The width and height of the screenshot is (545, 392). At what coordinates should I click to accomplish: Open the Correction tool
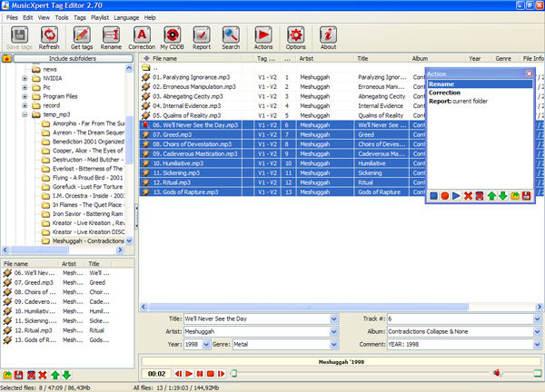pyautogui.click(x=142, y=37)
